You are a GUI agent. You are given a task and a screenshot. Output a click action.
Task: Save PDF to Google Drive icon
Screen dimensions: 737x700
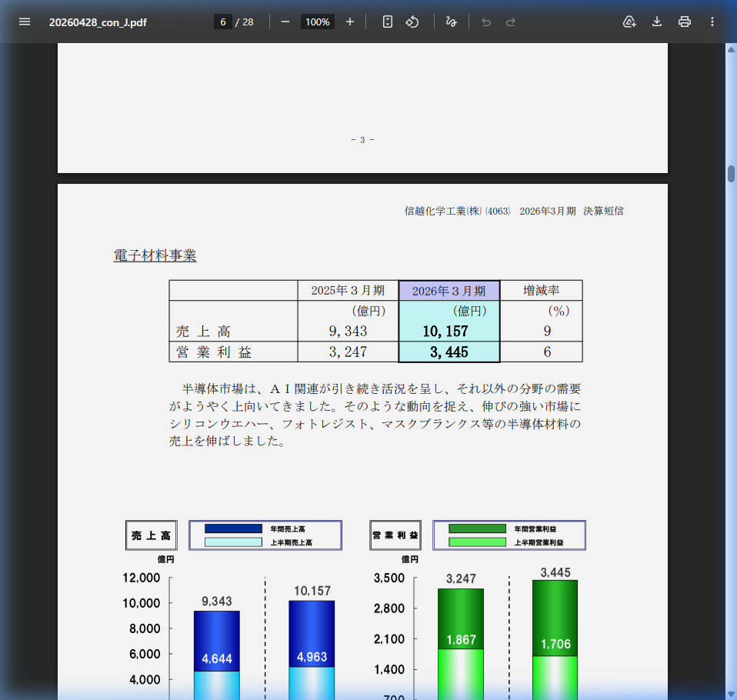(x=629, y=22)
